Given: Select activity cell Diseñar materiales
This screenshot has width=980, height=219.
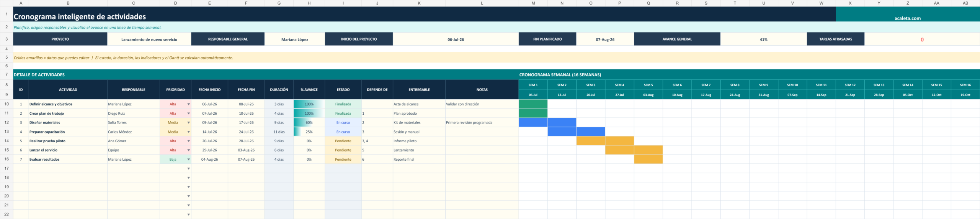Looking at the screenshot, I should point(68,122).
